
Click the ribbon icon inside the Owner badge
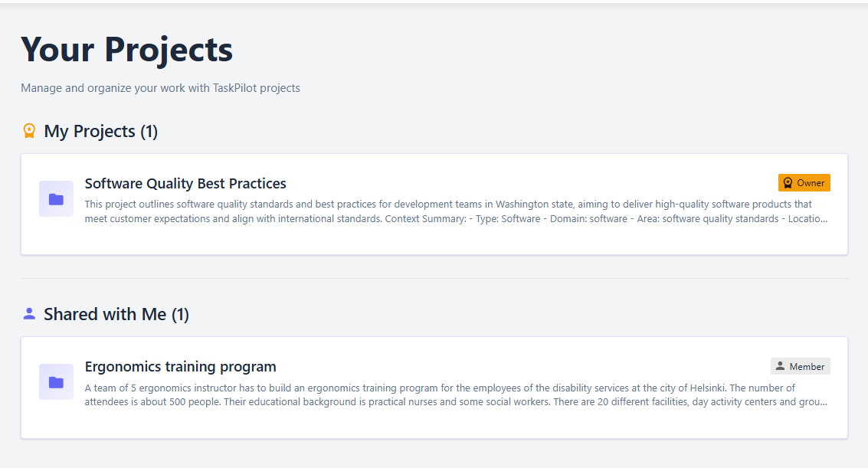point(788,183)
